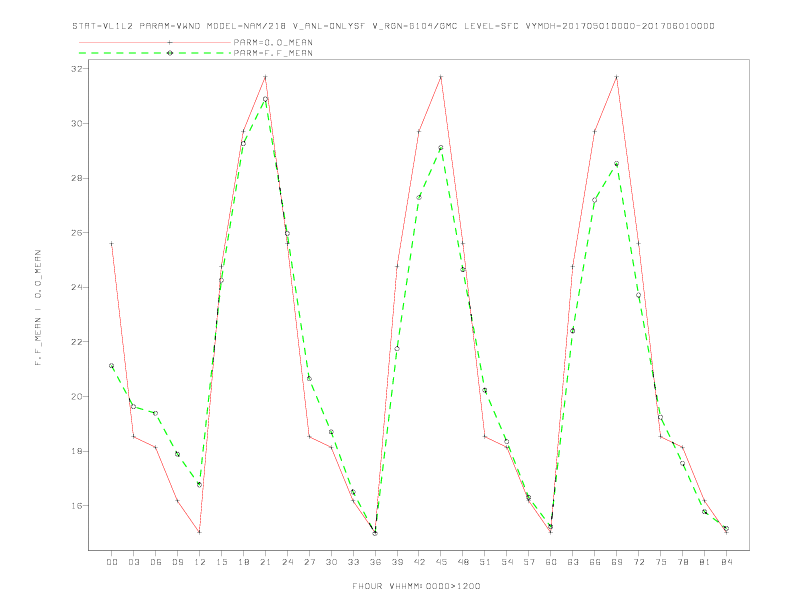Select the red plus marker at hour 66
Viewport: 792px width, 612px height.
tap(595, 131)
